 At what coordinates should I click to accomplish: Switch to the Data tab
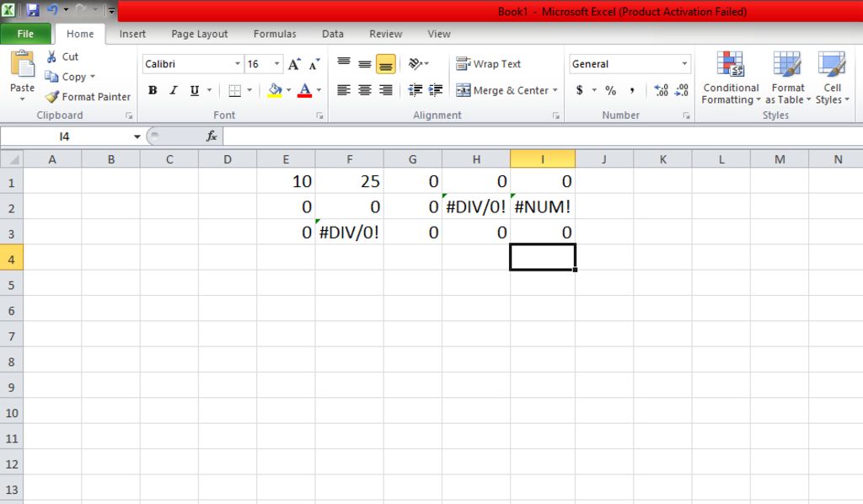pyautogui.click(x=332, y=34)
